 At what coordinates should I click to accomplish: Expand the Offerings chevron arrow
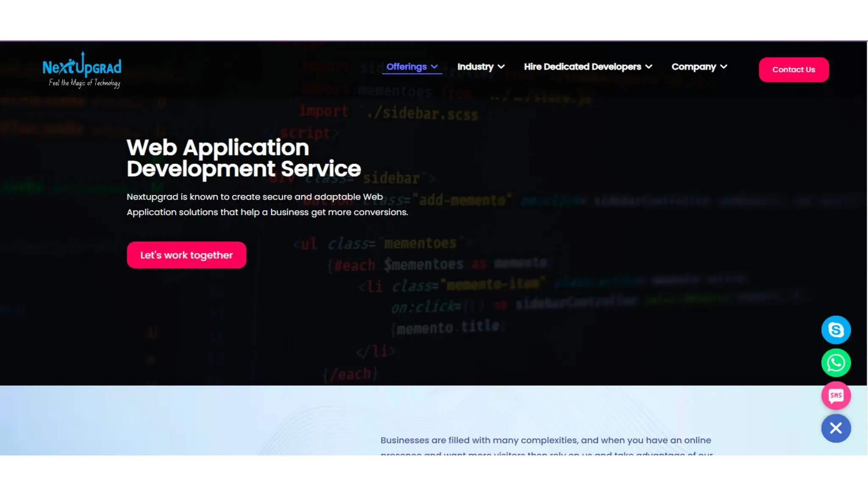tap(434, 67)
